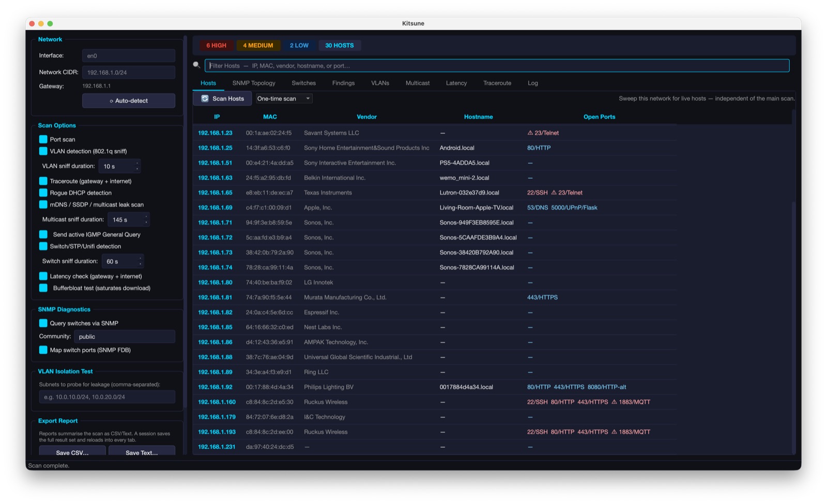Select host 192.168.1.23
Viewport: 827px width, 504px height.
click(215, 133)
